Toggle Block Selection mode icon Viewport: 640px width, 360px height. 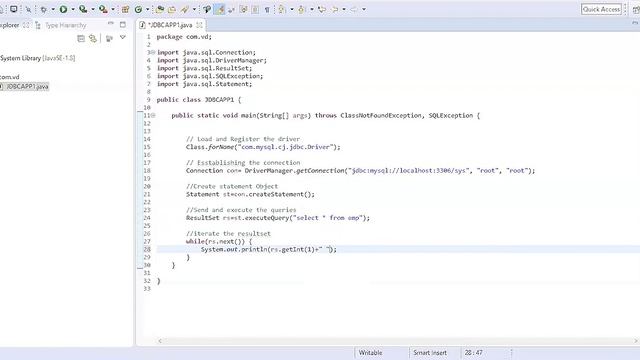[255, 9]
